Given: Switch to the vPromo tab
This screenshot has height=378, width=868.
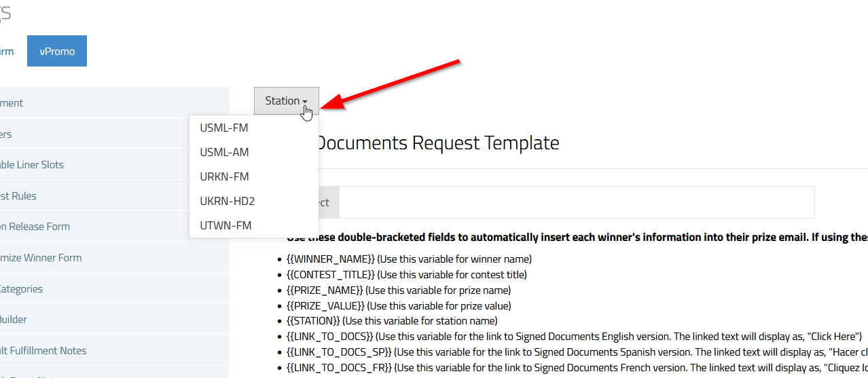Looking at the screenshot, I should 57,51.
